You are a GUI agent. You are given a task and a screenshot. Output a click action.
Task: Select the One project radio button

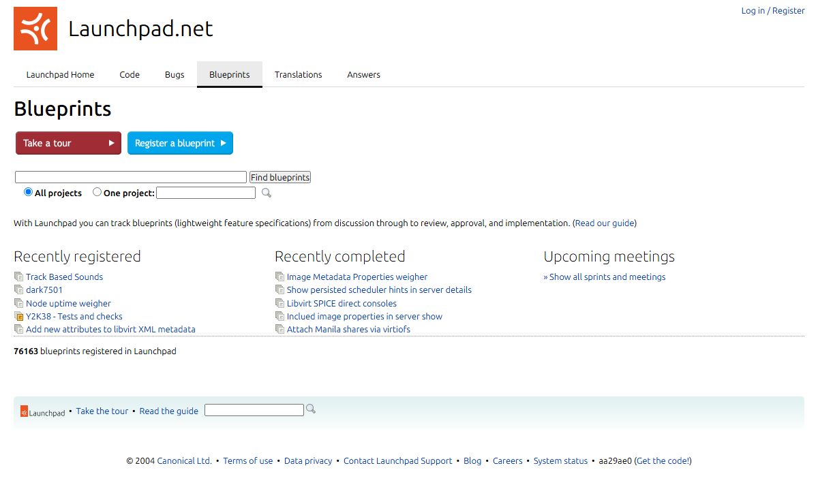pos(97,192)
